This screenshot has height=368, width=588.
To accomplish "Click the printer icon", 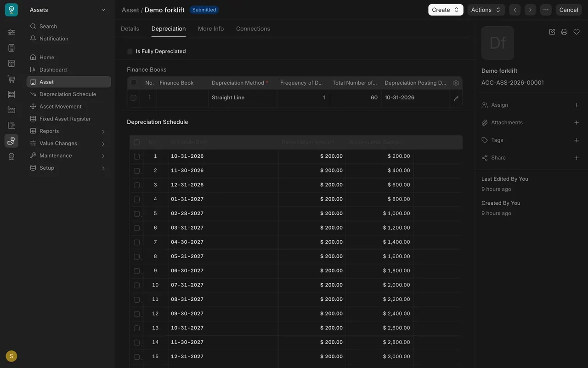I will (x=564, y=32).
